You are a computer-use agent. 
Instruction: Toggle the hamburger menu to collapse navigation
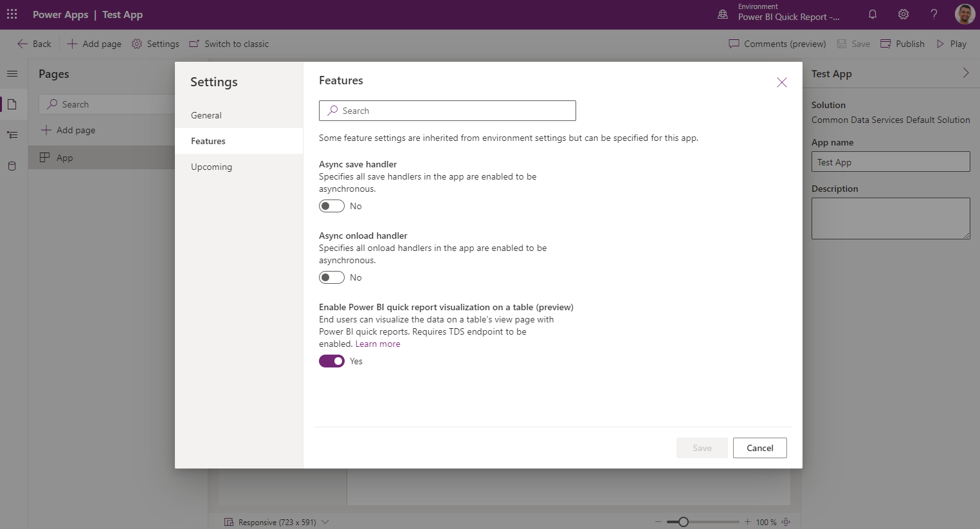click(x=12, y=74)
